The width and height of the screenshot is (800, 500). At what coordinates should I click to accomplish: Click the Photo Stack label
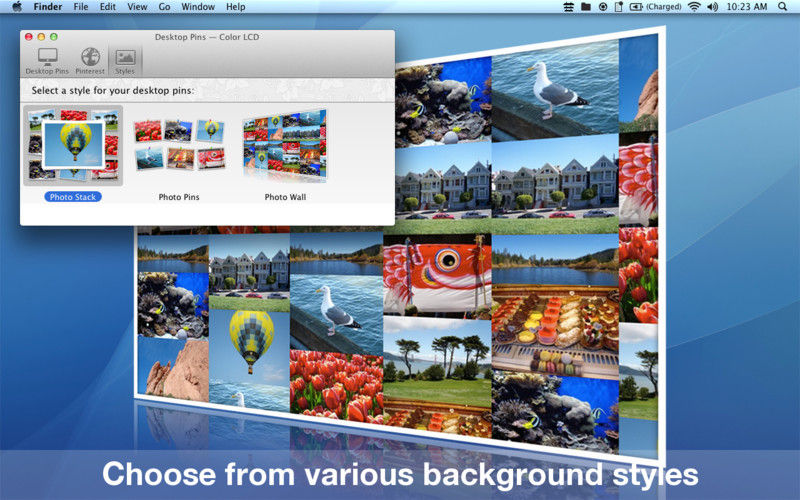tap(73, 197)
